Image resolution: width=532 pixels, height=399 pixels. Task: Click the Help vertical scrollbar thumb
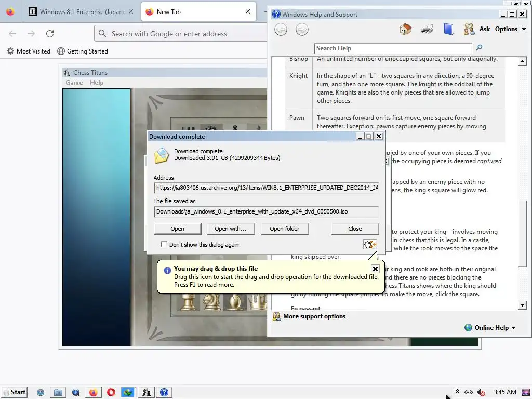(522, 234)
